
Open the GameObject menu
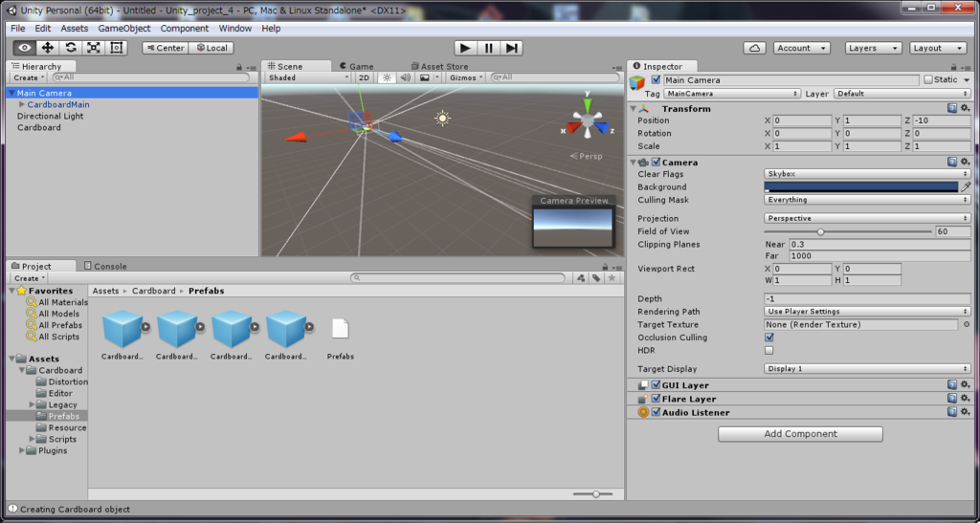click(x=123, y=28)
